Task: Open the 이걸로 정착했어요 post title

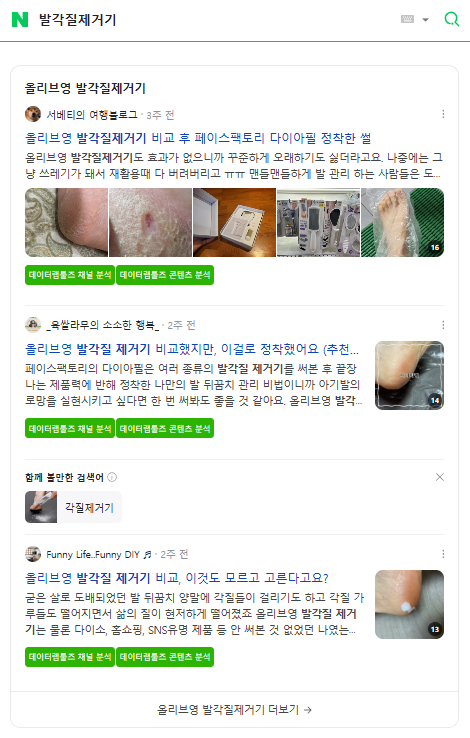Action: [192, 349]
